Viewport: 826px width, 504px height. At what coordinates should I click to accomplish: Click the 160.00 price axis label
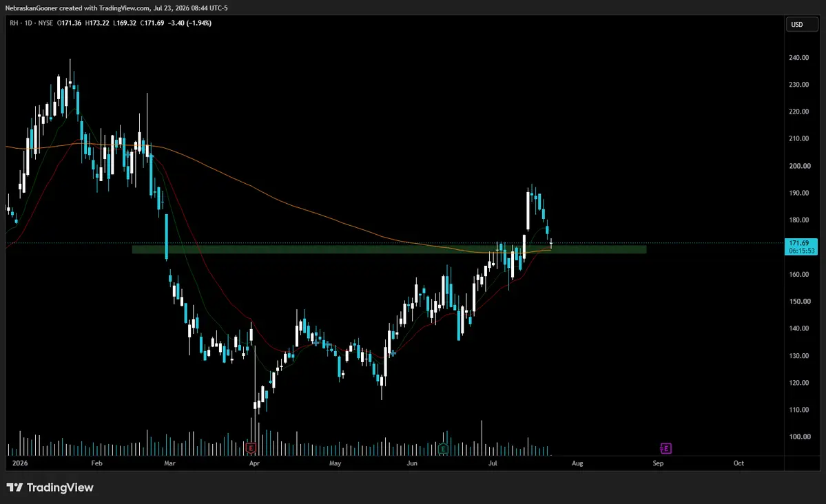(x=798, y=275)
